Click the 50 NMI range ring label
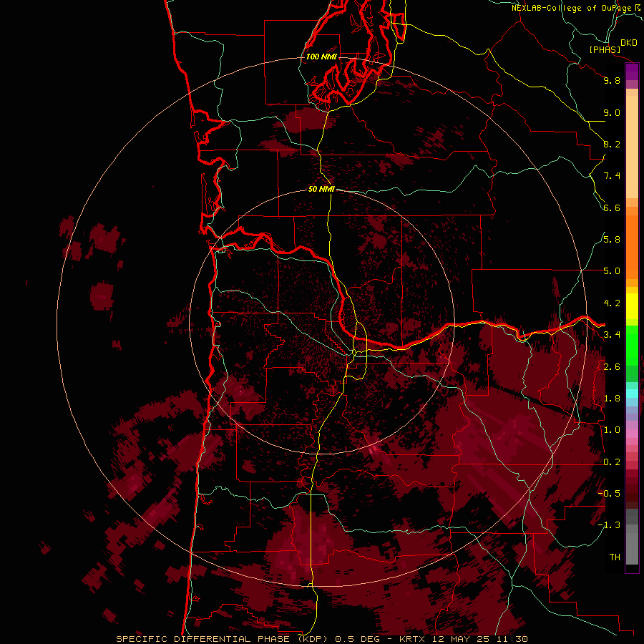644x644 pixels. [x=321, y=189]
